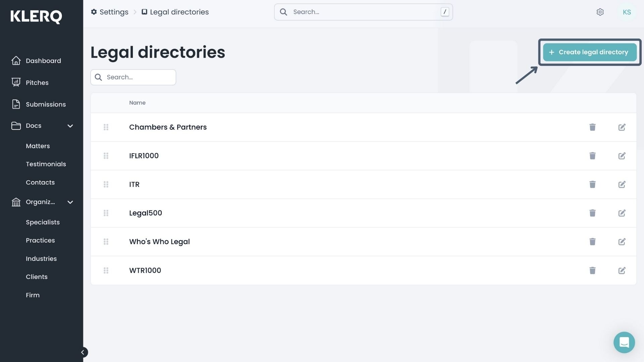Delete the WTR1000 directory

coord(592,270)
